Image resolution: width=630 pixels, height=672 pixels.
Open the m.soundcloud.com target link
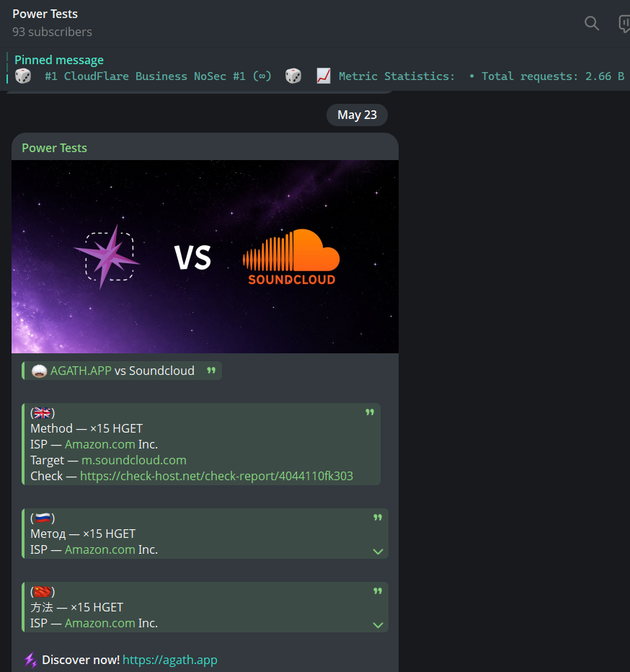coord(134,460)
